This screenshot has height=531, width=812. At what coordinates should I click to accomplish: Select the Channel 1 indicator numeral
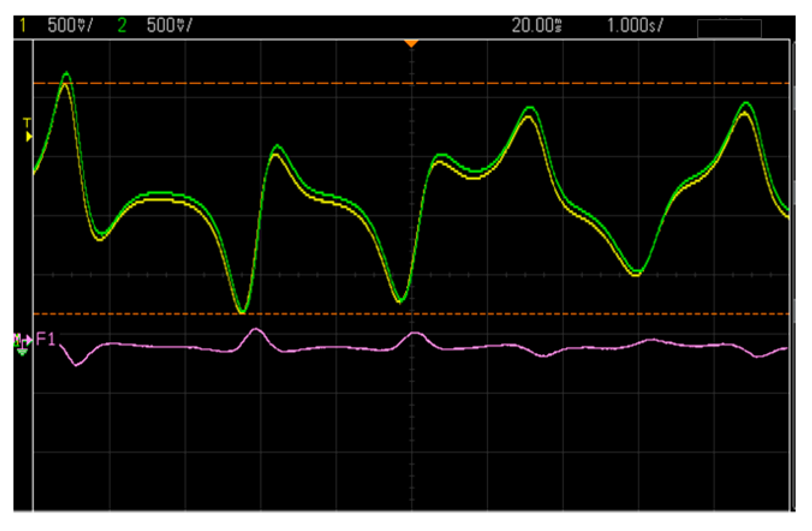tap(22, 25)
